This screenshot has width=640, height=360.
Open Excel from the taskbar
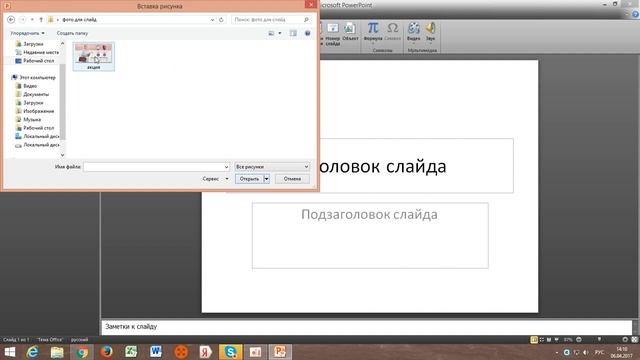(131, 352)
